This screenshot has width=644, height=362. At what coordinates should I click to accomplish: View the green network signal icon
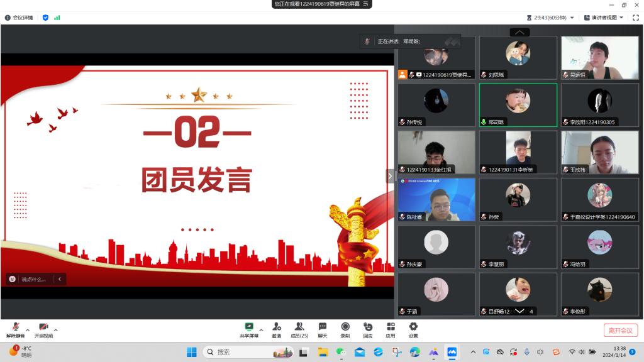coord(57,18)
